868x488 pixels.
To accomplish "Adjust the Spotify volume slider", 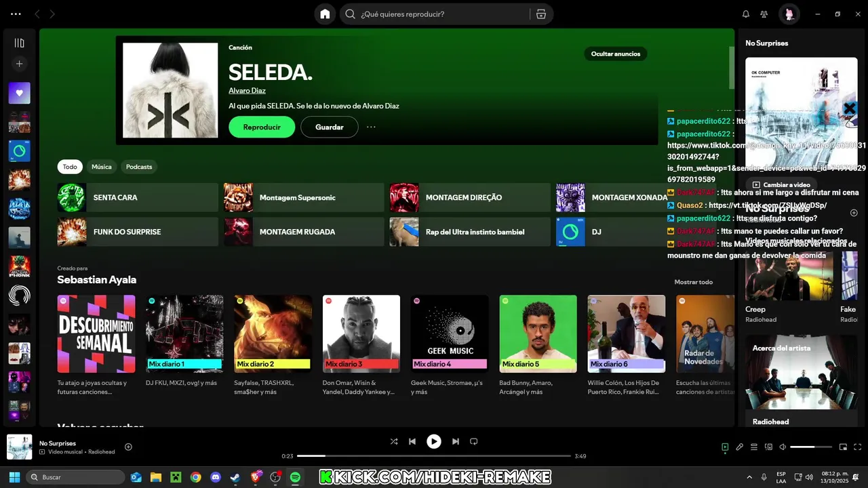I will point(811,447).
